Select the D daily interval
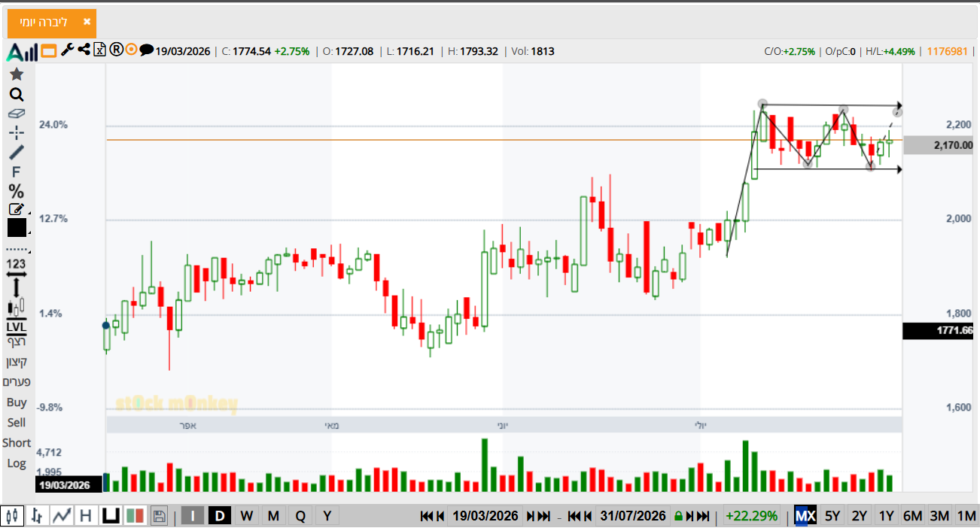The width and height of the screenshot is (980, 528). pos(220,516)
